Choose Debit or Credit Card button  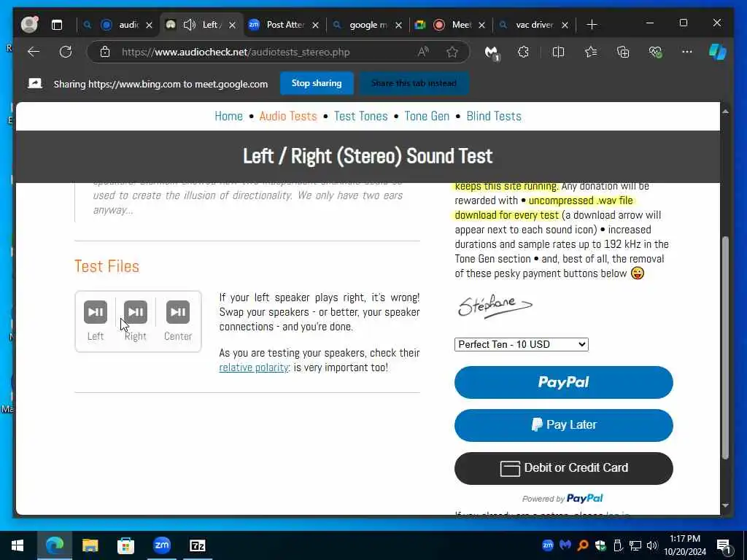pos(564,468)
